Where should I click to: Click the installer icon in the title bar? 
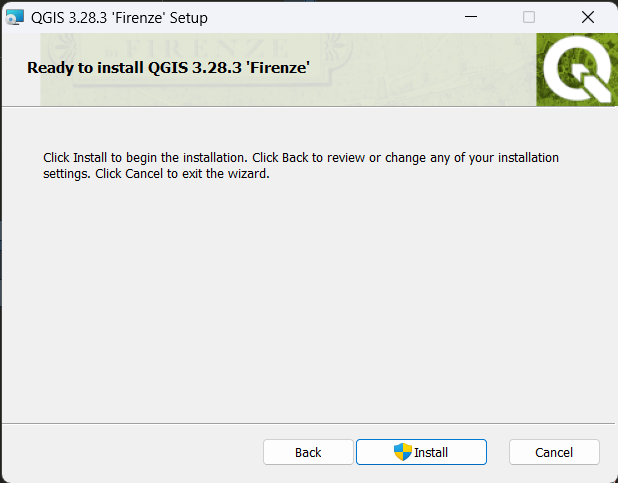[15, 17]
